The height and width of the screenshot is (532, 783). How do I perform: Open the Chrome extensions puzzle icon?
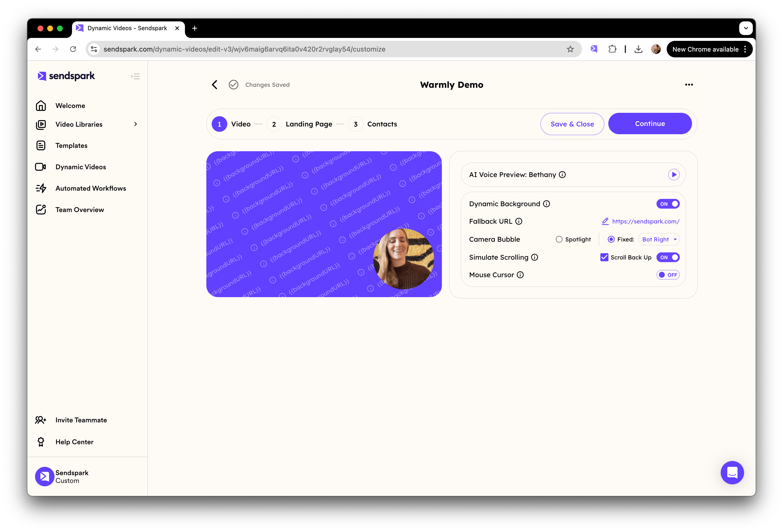[612, 49]
